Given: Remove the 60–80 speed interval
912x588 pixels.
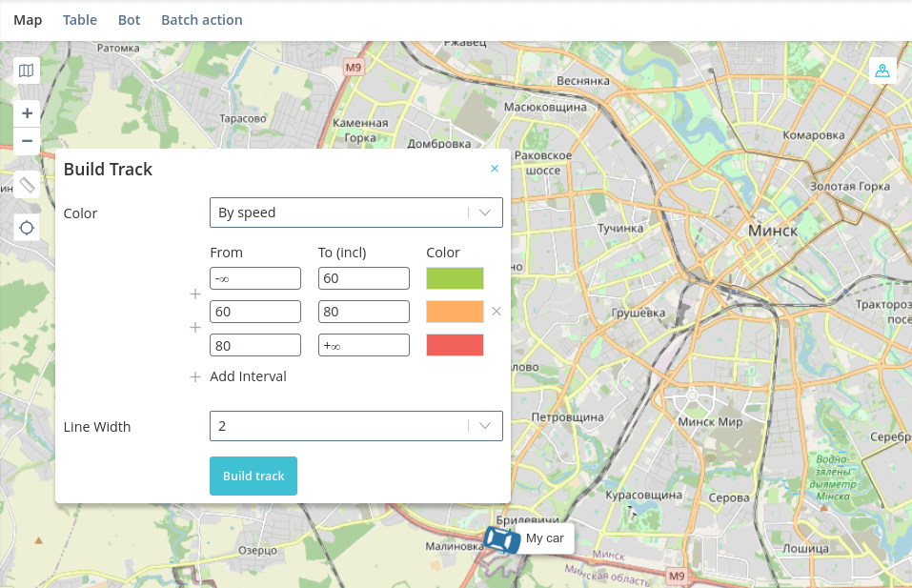Looking at the screenshot, I should point(497,312).
